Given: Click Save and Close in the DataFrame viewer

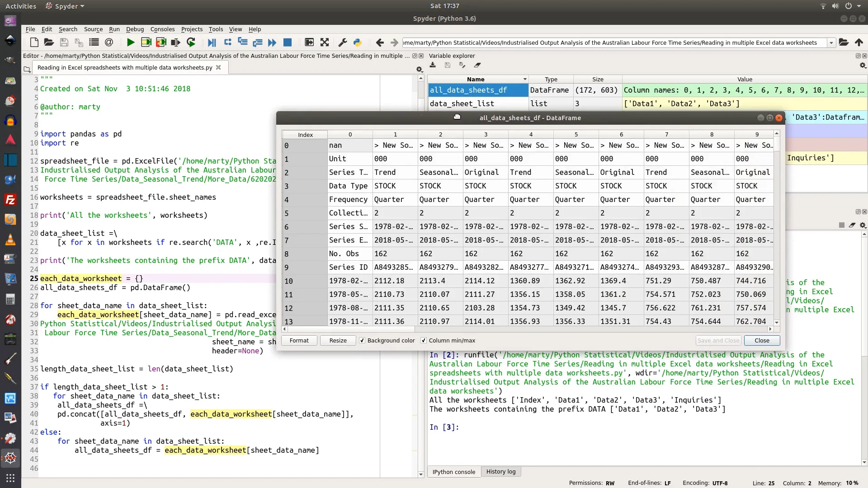Looking at the screenshot, I should (x=717, y=340).
